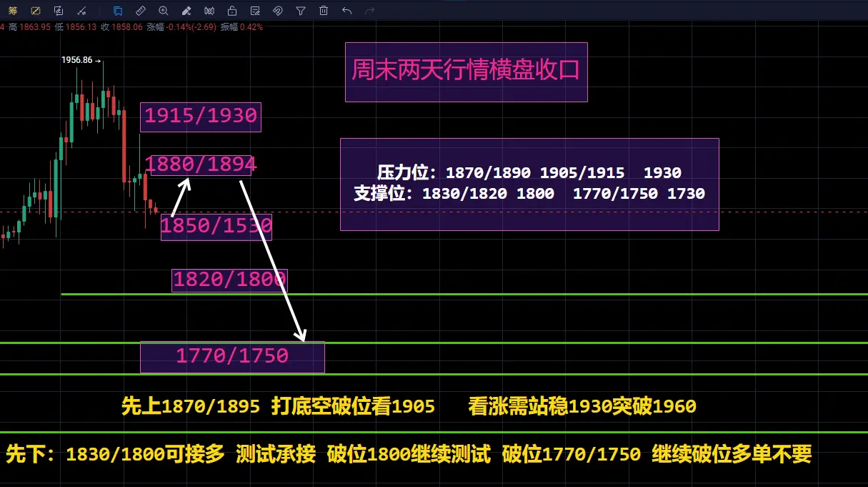Undo the last drawing action
The width and height of the screenshot is (868, 487).
[346, 11]
